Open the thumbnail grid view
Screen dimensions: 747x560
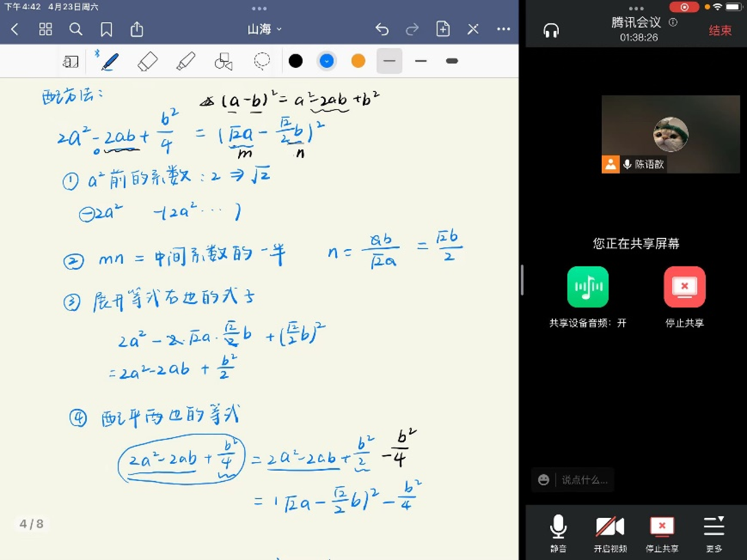pyautogui.click(x=45, y=29)
